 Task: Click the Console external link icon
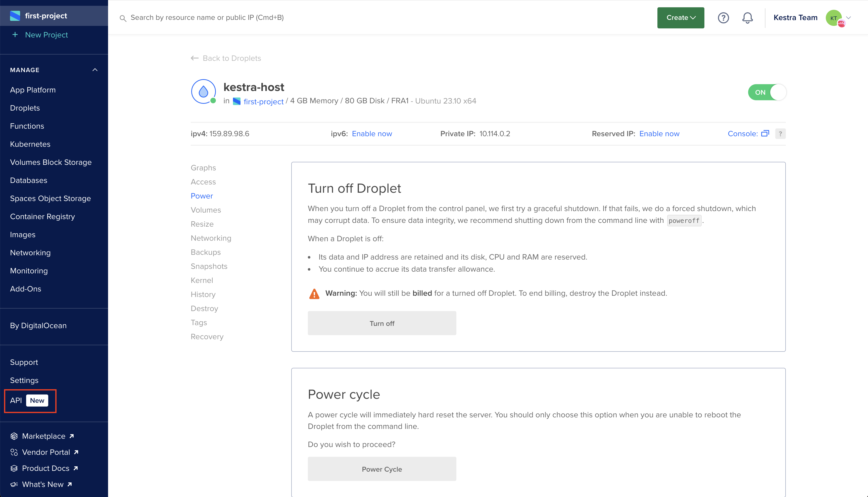(x=765, y=133)
